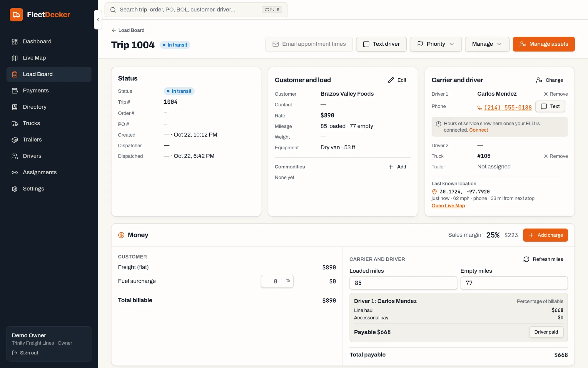Click the pencil Edit icon in Customer and load

pos(391,80)
